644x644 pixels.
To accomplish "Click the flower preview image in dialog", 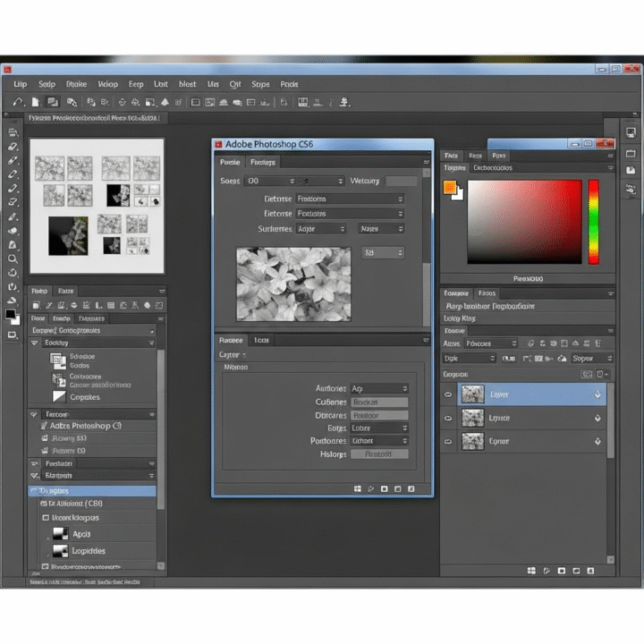I will (293, 284).
